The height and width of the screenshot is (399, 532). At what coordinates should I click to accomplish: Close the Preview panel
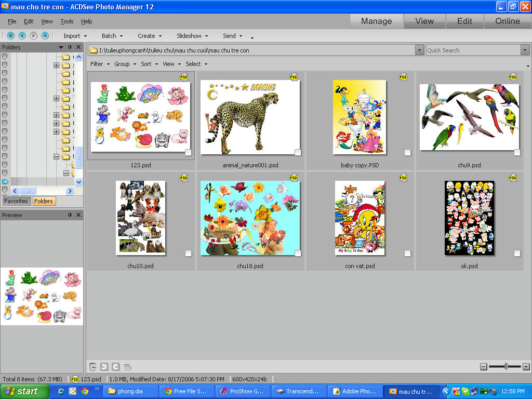(x=79, y=215)
